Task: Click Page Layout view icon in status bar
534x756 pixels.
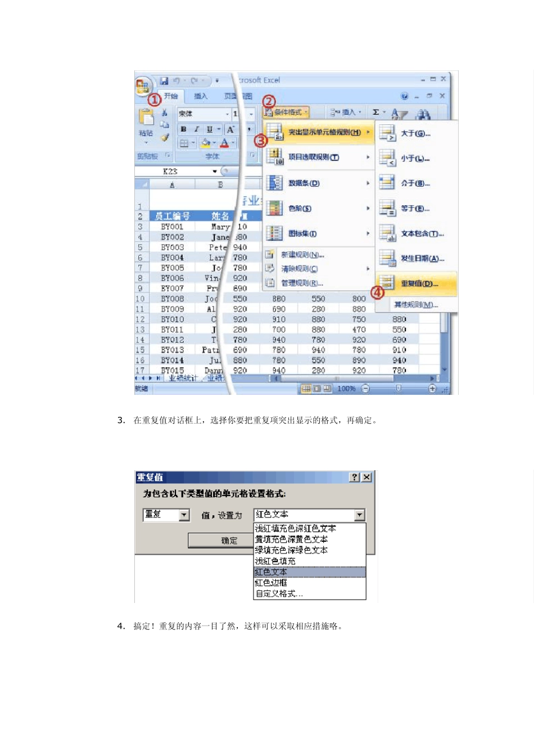Action: point(316,388)
